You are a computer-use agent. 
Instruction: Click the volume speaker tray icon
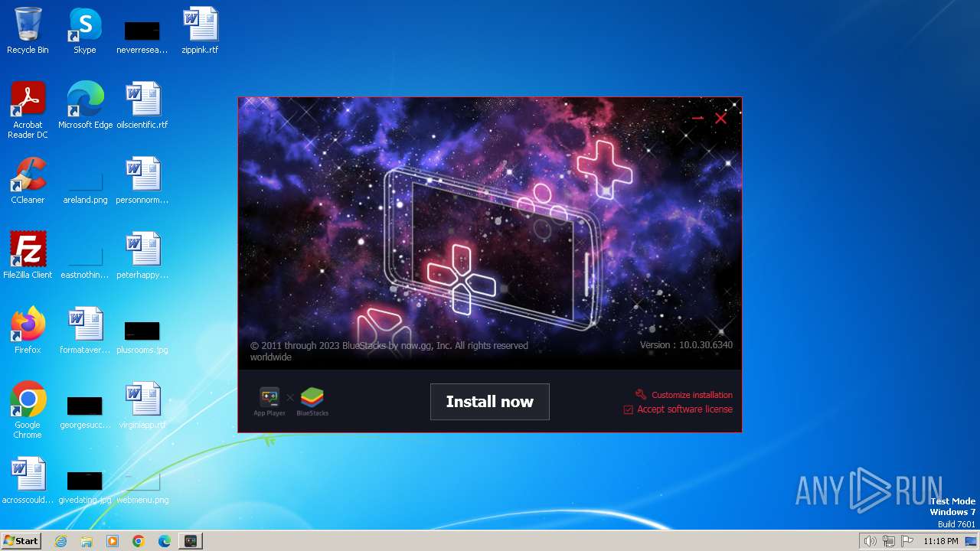tap(870, 541)
